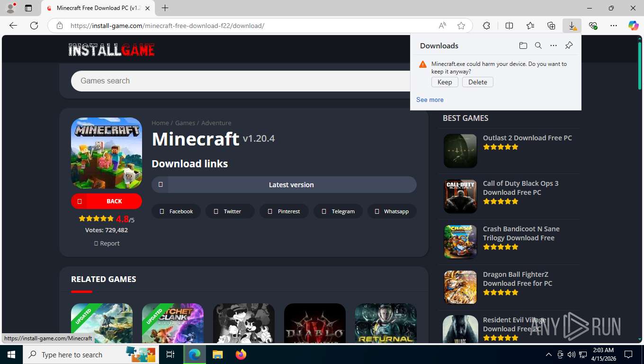The height and width of the screenshot is (364, 644).
Task: Open a new browser tab
Action: point(165,8)
